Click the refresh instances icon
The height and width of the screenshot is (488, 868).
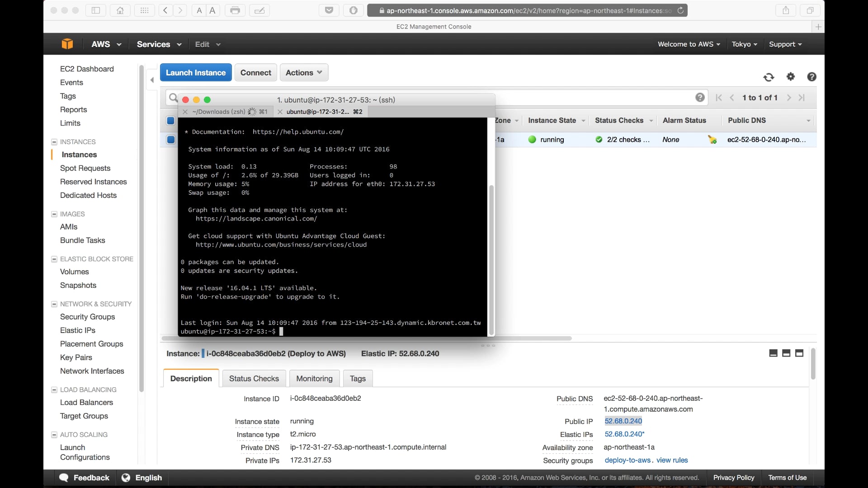point(769,77)
